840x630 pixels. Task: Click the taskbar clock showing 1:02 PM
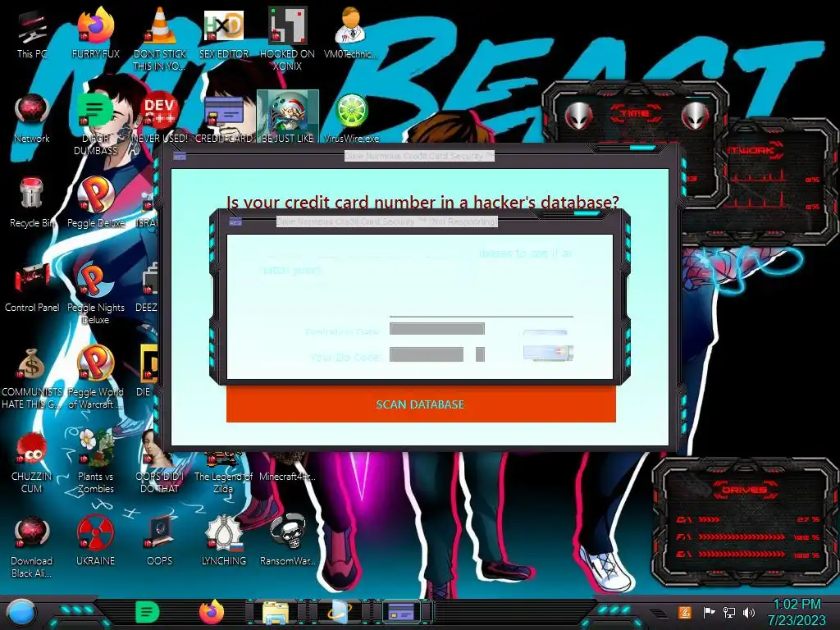pyautogui.click(x=797, y=612)
